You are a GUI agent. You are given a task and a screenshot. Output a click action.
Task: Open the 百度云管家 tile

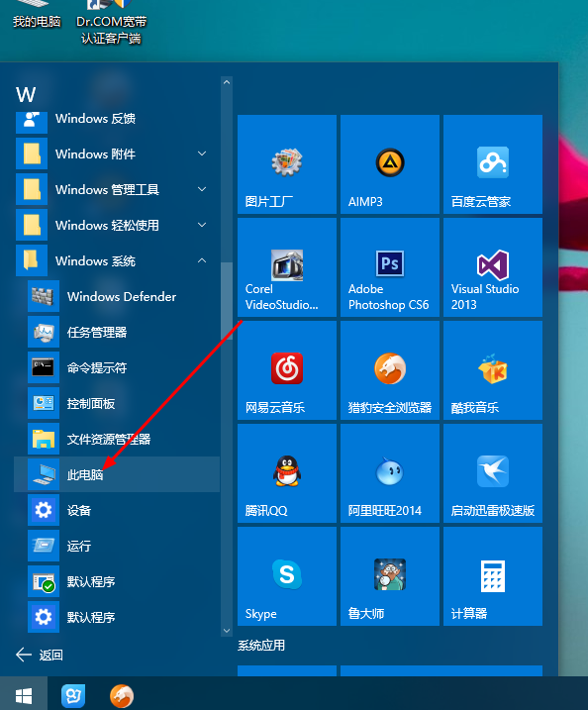pos(493,164)
